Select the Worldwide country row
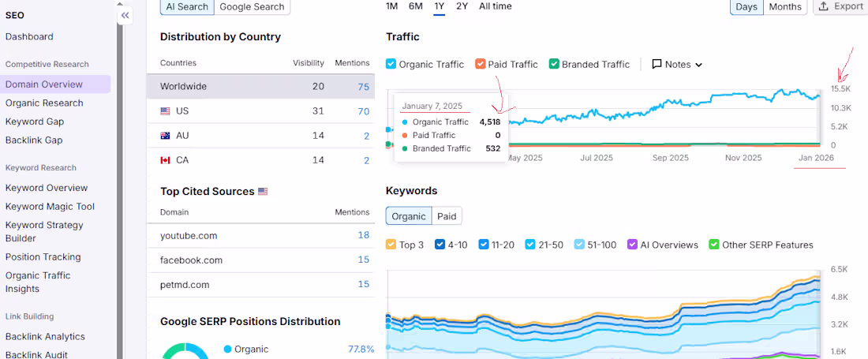Image resolution: width=868 pixels, height=359 pixels. (x=260, y=87)
